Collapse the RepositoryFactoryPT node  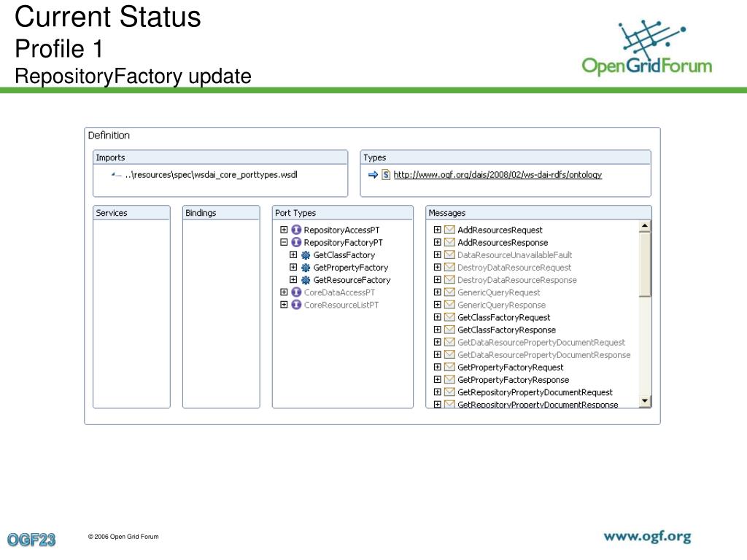(x=284, y=242)
